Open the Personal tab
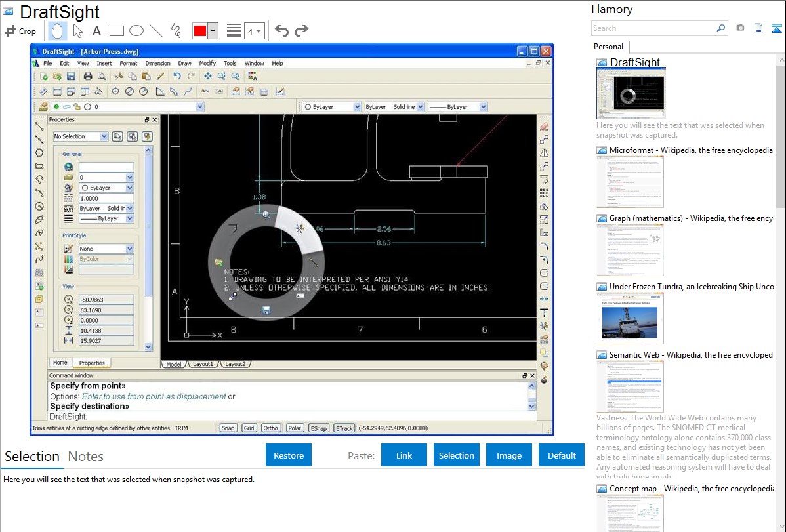Image resolution: width=786 pixels, height=532 pixels. 609,47
